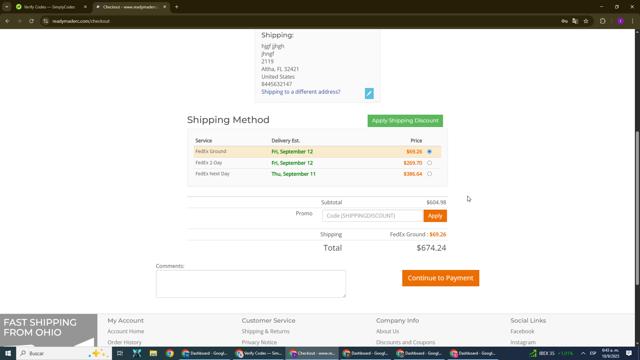Go back using the browser back arrow

7,21
